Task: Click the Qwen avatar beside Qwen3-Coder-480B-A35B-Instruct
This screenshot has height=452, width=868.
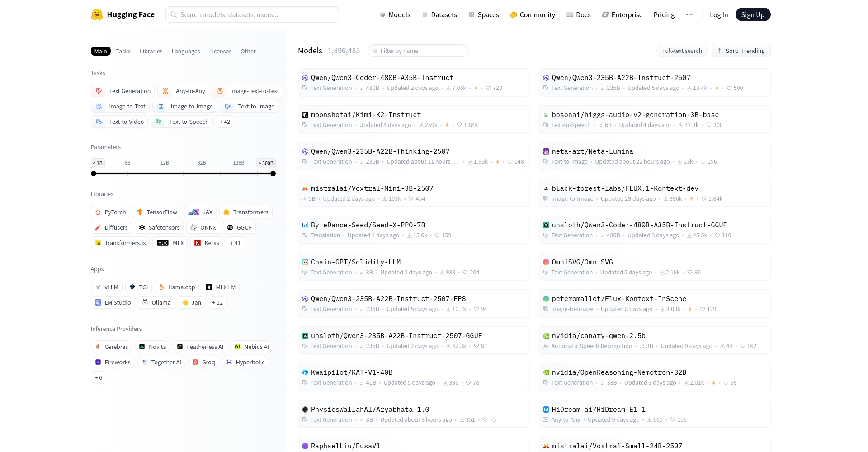Action: [x=305, y=78]
